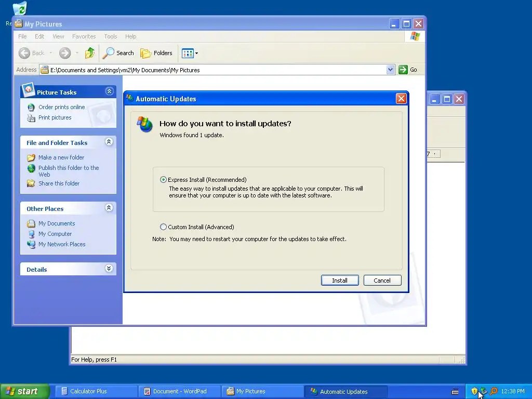This screenshot has width=532, height=399.
Task: Open the Views dropdown button
Action: (190, 53)
